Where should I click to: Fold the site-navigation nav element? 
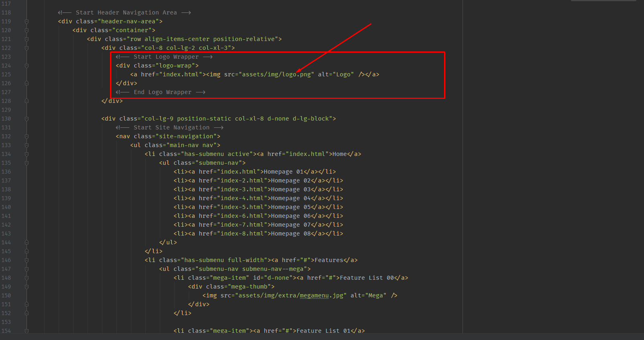click(26, 136)
